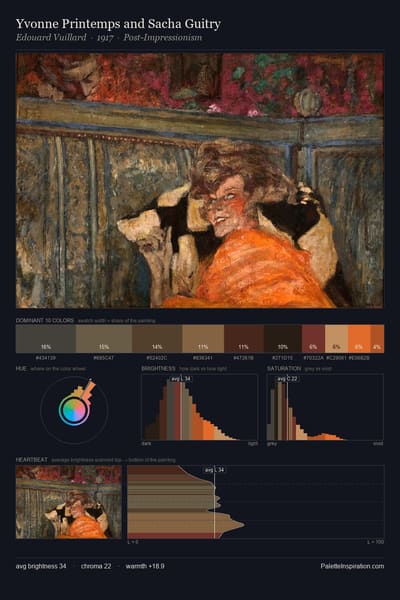Click the Post-Impressionism style label
Viewport: 400px width, 600px height.
pyautogui.click(x=163, y=37)
